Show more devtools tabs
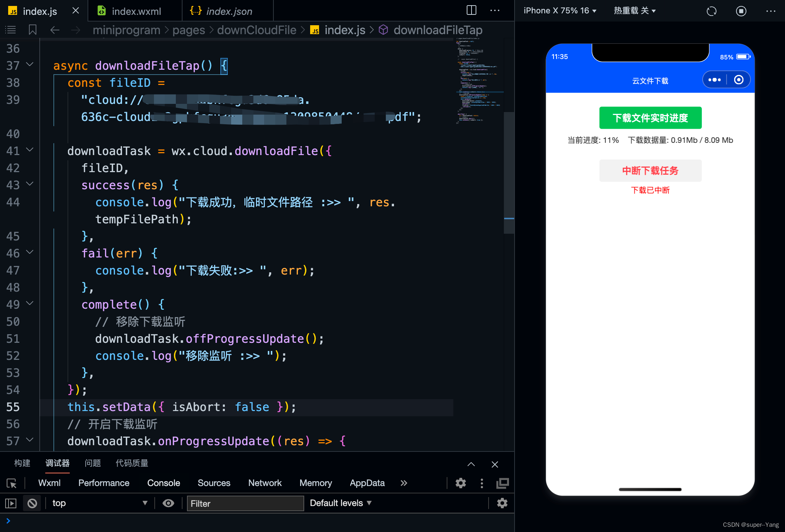The width and height of the screenshot is (785, 532). pos(404,483)
